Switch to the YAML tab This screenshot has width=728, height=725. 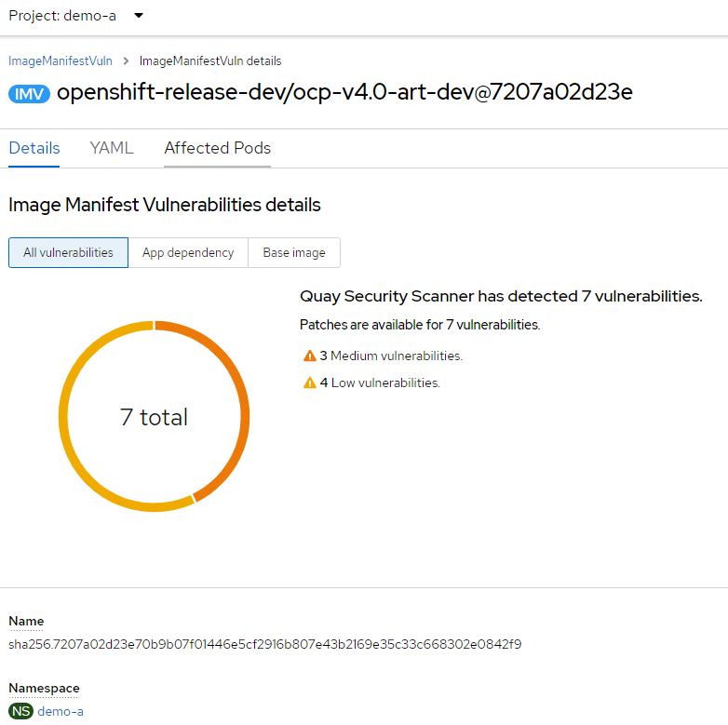click(112, 148)
